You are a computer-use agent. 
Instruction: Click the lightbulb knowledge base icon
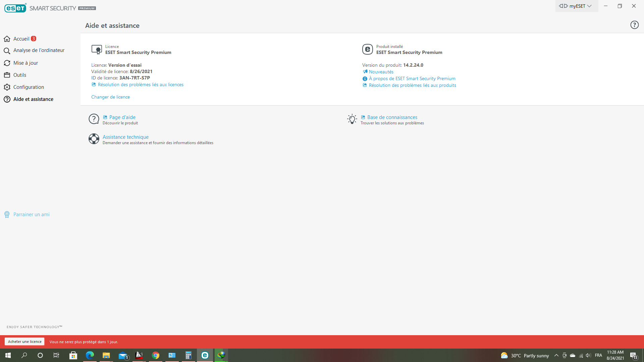pyautogui.click(x=352, y=119)
